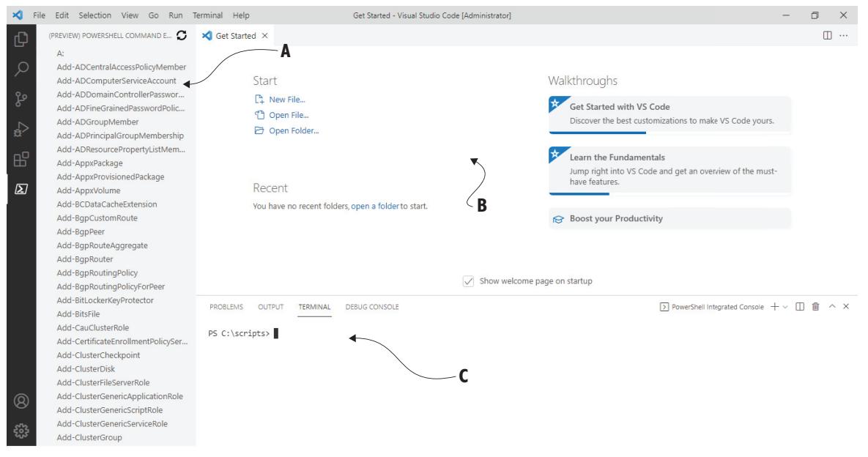Open the Go menu

point(153,15)
